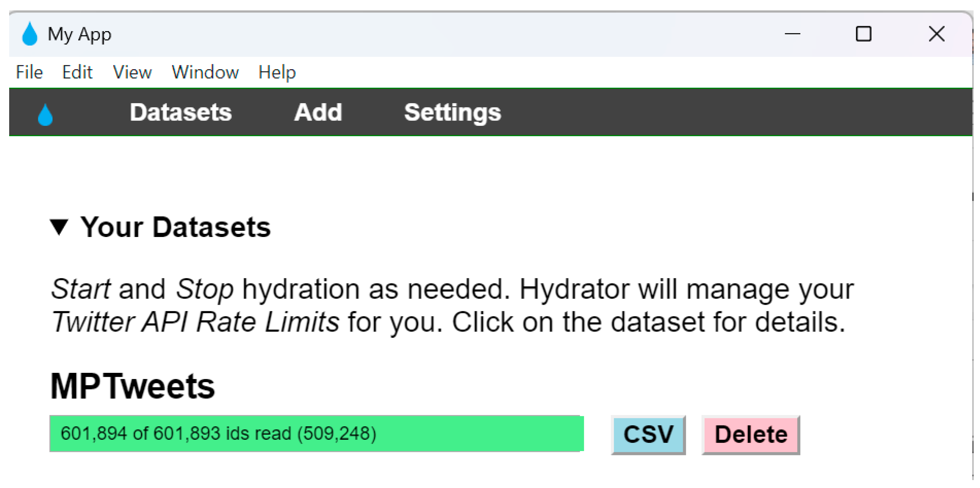Delete the MPTweets dataset
The height and width of the screenshot is (488, 980).
coord(752,435)
